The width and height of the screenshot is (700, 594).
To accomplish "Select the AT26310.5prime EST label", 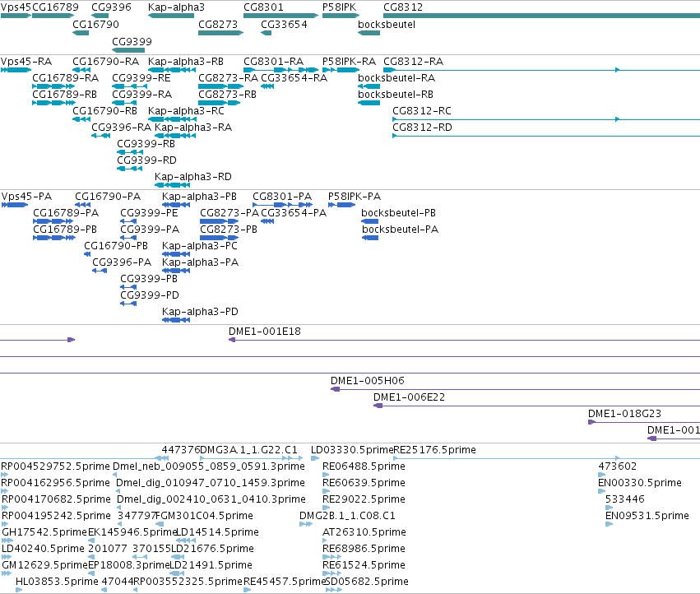I will tap(364, 533).
